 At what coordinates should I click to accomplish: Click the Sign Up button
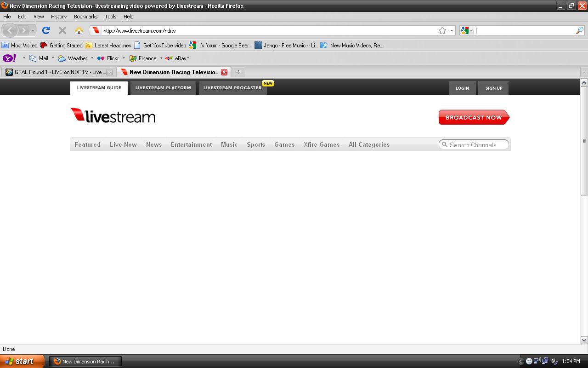494,88
